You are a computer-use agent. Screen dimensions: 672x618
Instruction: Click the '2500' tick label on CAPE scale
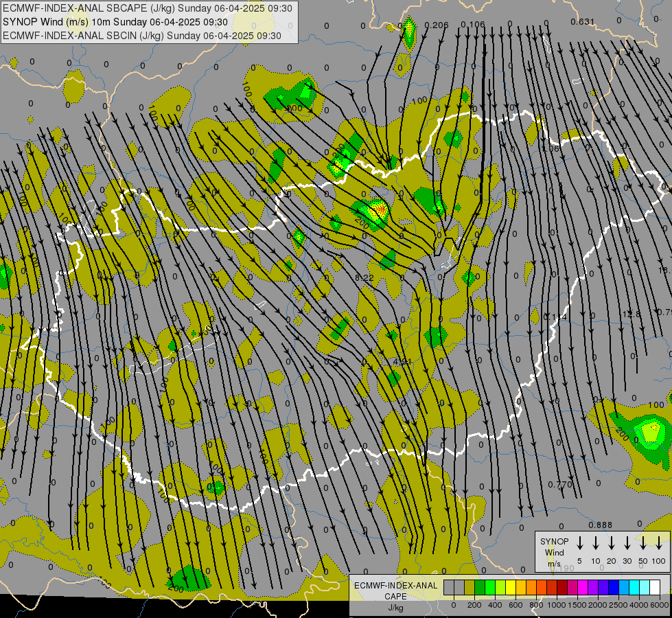point(618,605)
